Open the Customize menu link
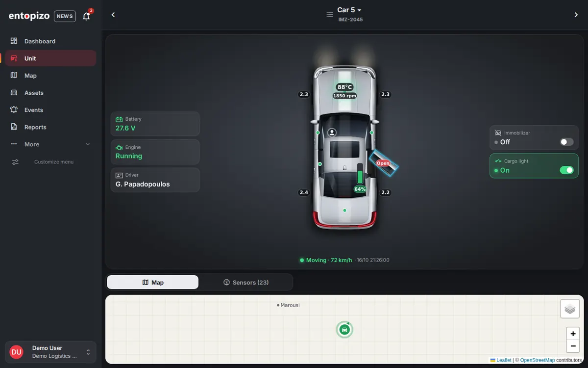The height and width of the screenshot is (368, 588). click(x=54, y=162)
